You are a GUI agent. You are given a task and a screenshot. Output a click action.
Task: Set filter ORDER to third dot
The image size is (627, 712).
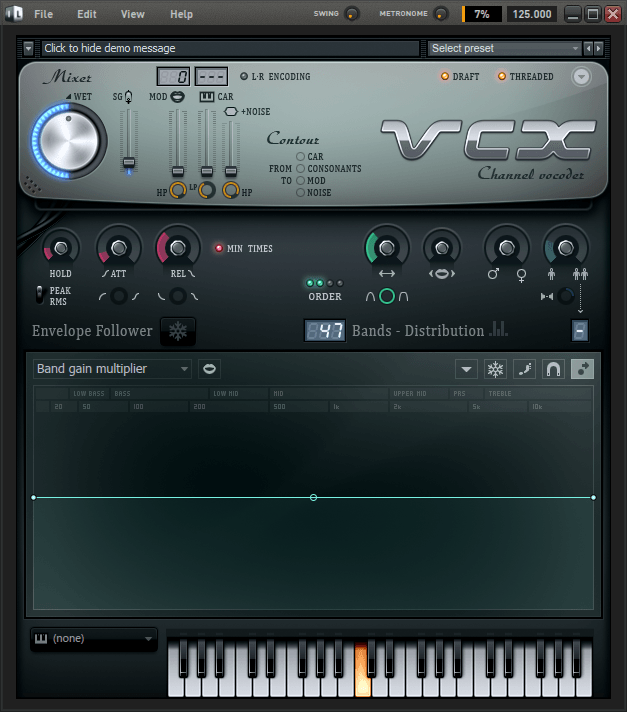(x=330, y=283)
